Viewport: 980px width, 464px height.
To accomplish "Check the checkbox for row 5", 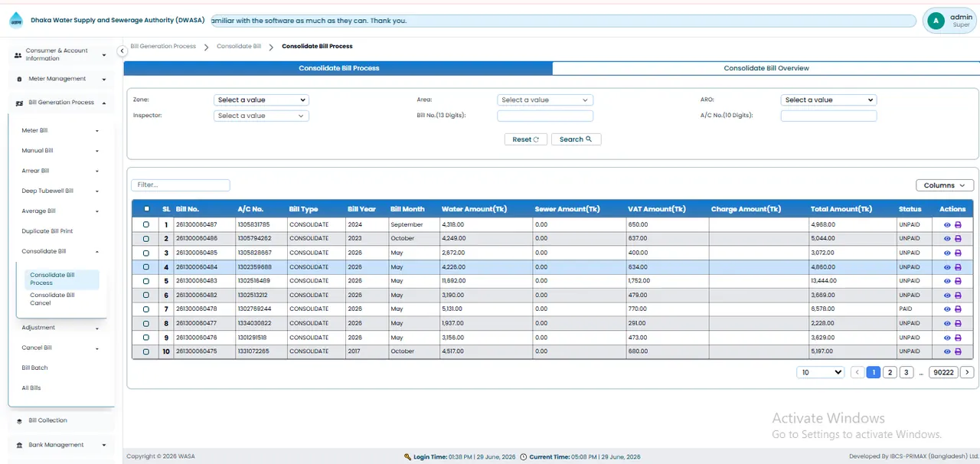I will (x=146, y=281).
